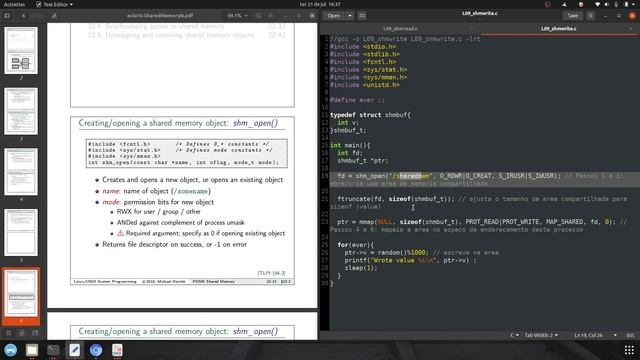Click the 'Returns file descriptor on success' bullet
The height and width of the screenshot is (360, 640).
pyautogui.click(x=174, y=244)
